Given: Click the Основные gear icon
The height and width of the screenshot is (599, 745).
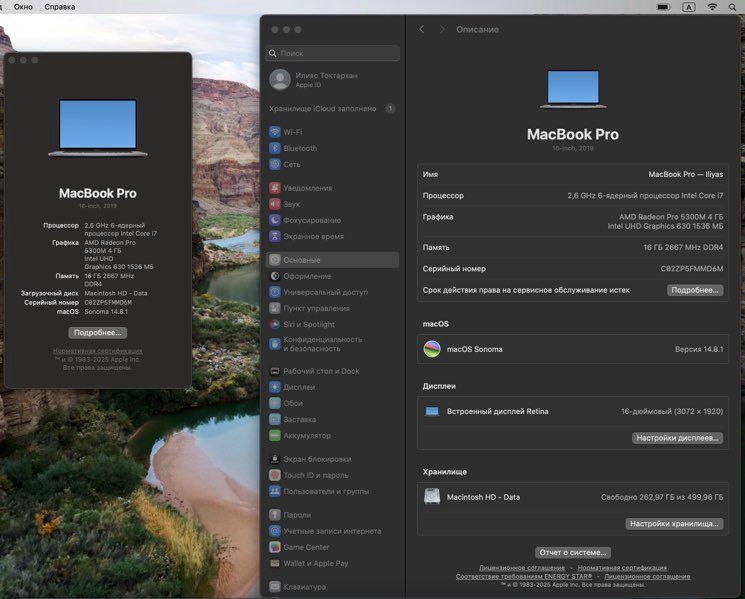Looking at the screenshot, I should (275, 260).
